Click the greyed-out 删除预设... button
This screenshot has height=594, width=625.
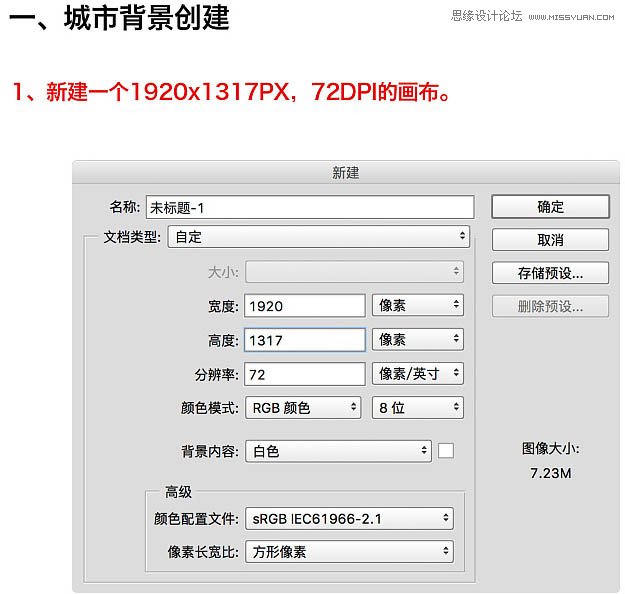[x=550, y=306]
